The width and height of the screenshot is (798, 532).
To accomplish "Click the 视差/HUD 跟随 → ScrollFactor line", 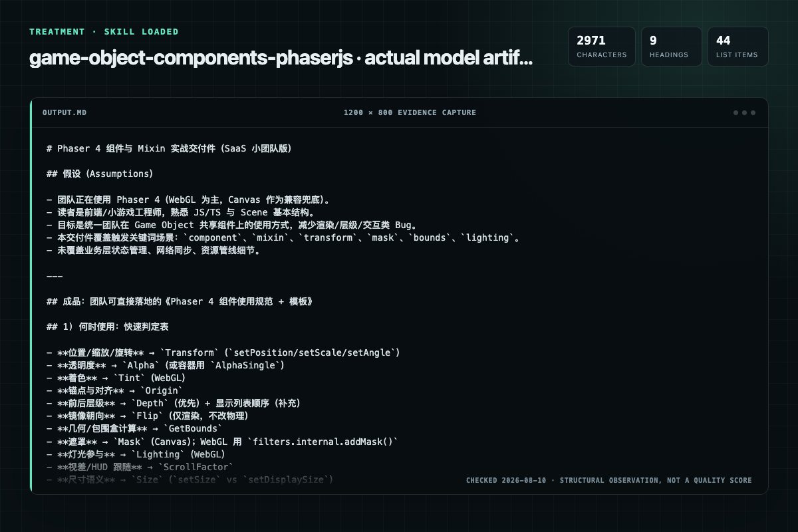I will click(140, 467).
